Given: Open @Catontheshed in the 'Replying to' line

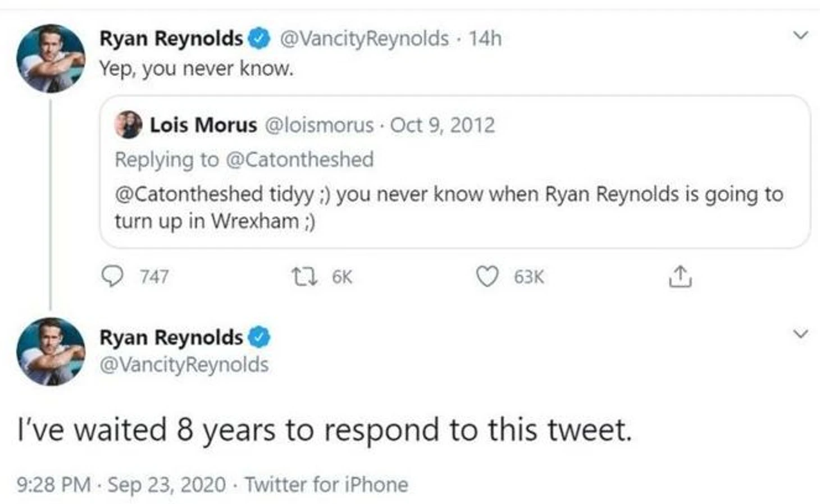Looking at the screenshot, I should coord(299,160).
